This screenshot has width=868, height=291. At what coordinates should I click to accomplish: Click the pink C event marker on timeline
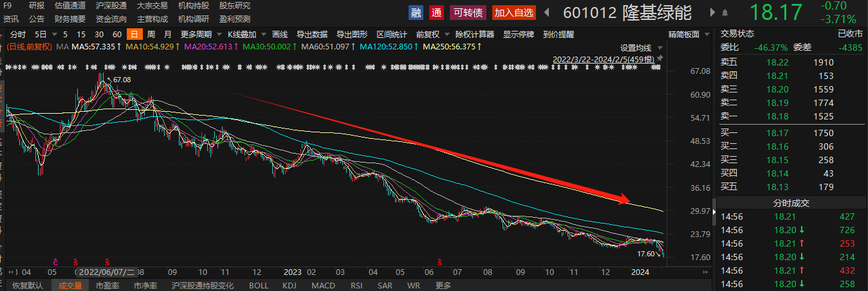[x=55, y=262]
